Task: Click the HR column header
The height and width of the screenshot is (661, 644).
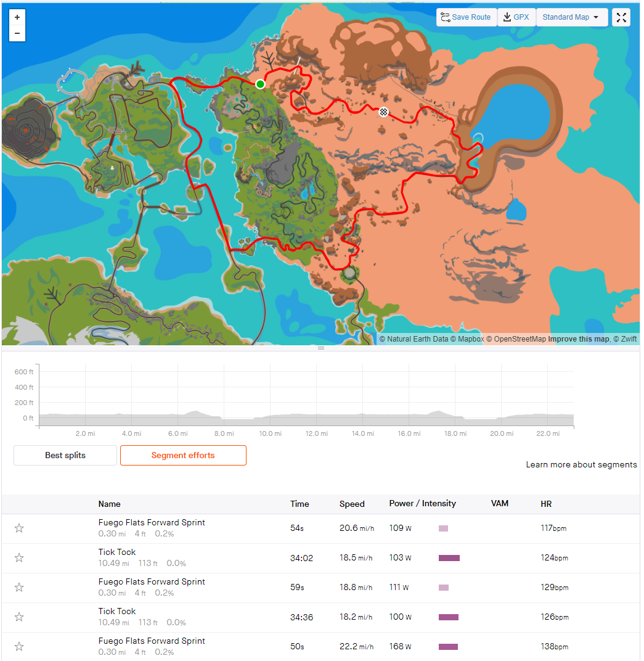Action: tap(546, 504)
